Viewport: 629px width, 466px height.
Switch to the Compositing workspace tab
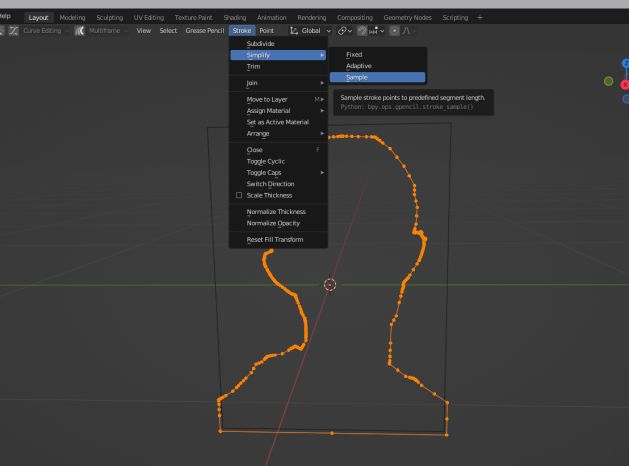click(x=355, y=18)
